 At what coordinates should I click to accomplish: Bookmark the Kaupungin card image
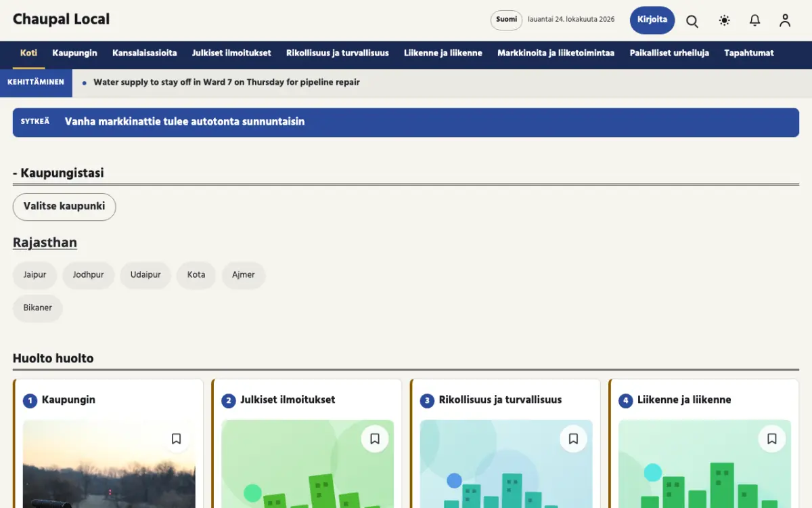(x=177, y=439)
